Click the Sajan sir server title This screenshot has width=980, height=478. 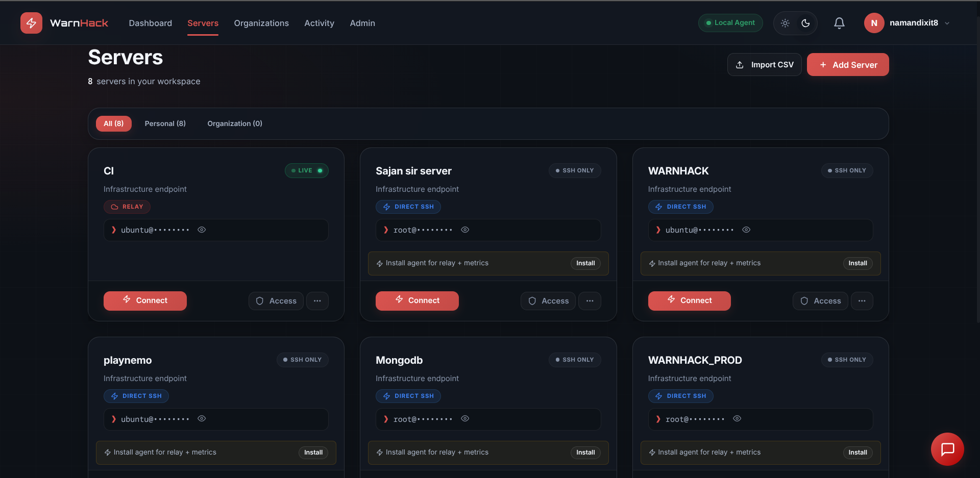click(x=413, y=171)
